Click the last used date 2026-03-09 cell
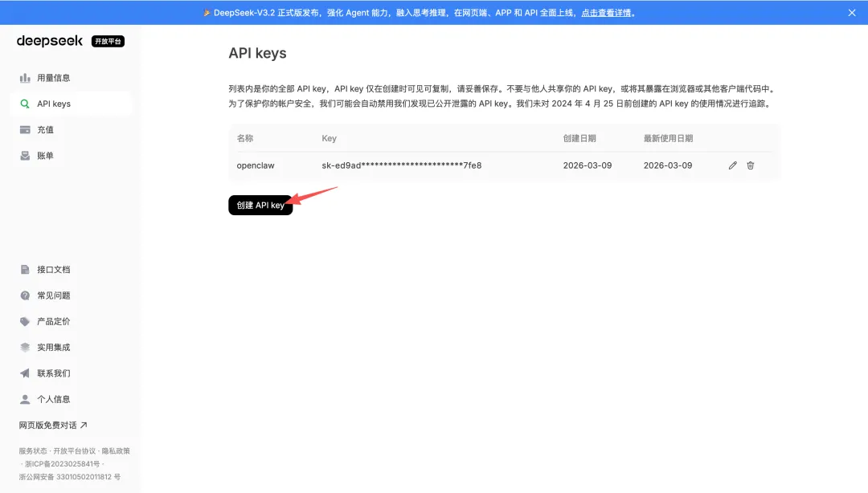The height and width of the screenshot is (493, 868). tap(668, 165)
